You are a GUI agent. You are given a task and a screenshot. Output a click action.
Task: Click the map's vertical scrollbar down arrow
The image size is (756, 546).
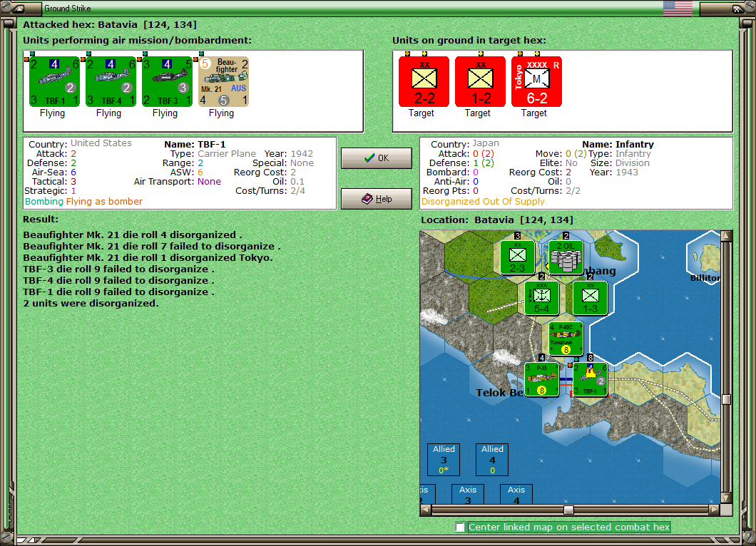click(x=727, y=498)
